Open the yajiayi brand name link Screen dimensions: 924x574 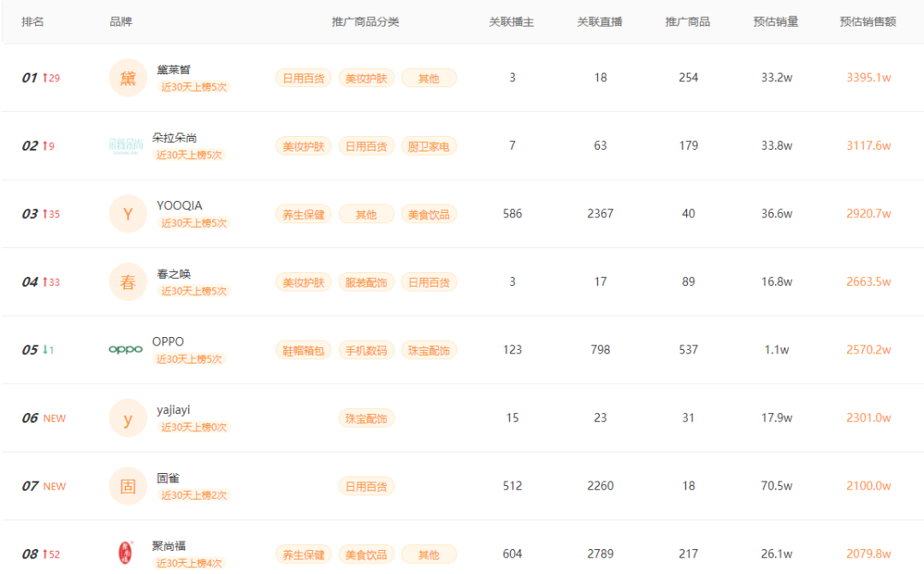point(173,410)
